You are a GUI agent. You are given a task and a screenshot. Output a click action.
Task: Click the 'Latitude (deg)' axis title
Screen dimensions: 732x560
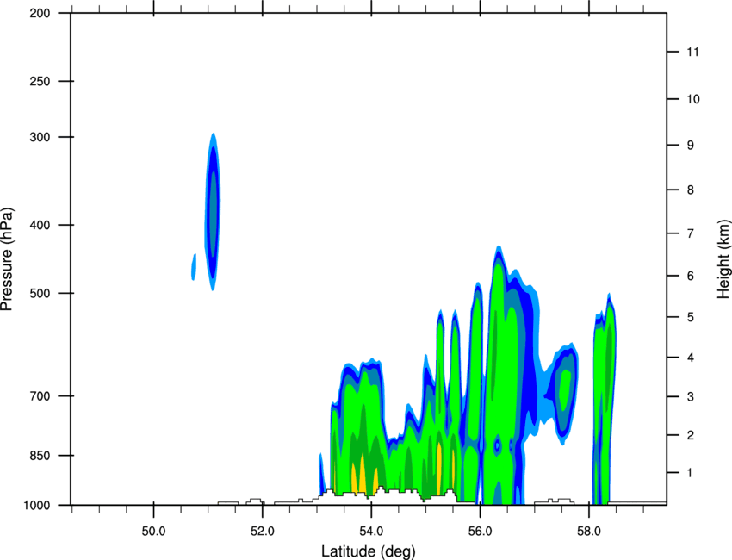click(x=369, y=551)
